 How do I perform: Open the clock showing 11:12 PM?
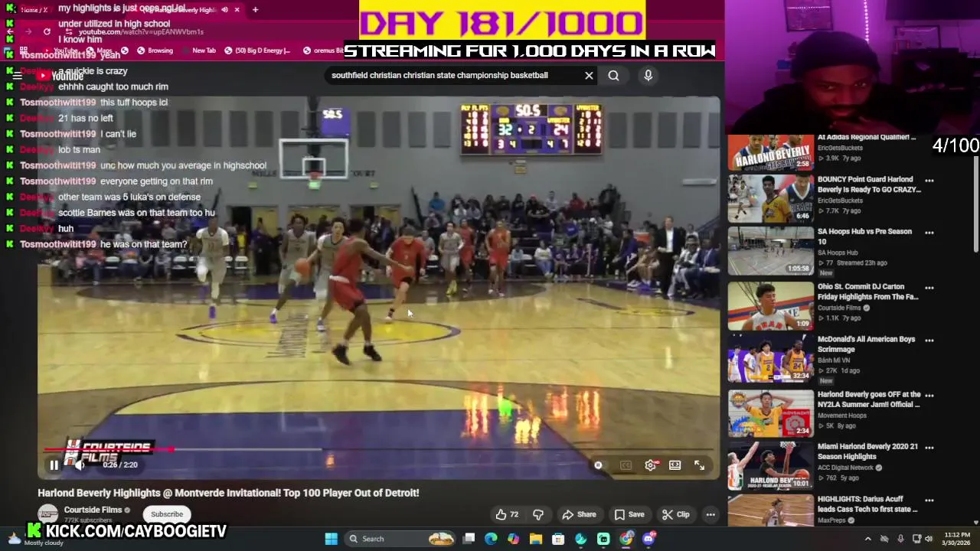click(x=957, y=539)
